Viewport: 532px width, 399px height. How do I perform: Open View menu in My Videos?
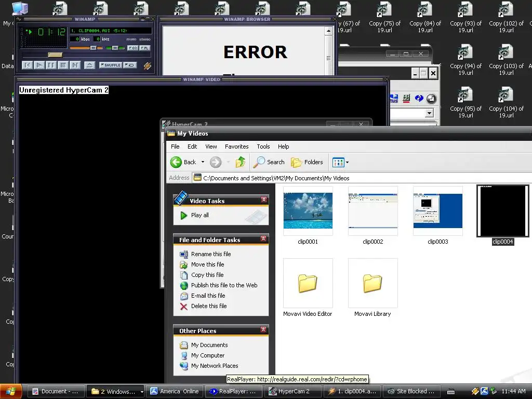(211, 147)
